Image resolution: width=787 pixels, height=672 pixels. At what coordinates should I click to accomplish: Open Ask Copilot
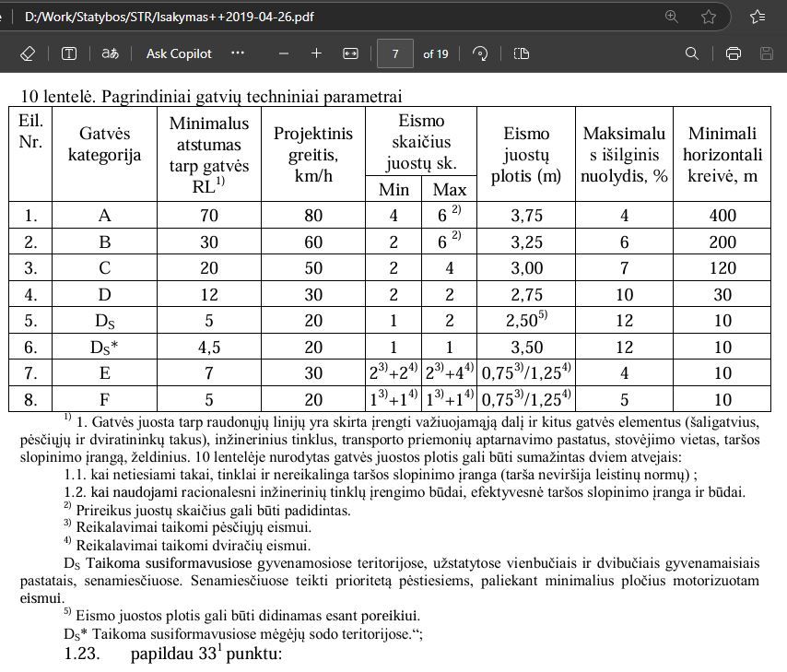(x=179, y=53)
